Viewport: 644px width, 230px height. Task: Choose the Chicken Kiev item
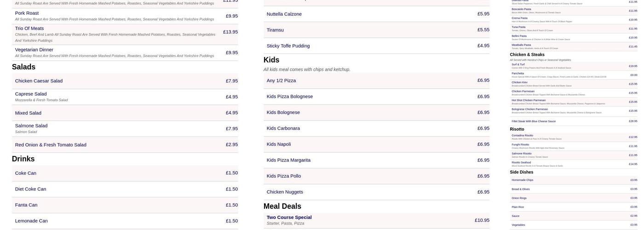[520, 82]
